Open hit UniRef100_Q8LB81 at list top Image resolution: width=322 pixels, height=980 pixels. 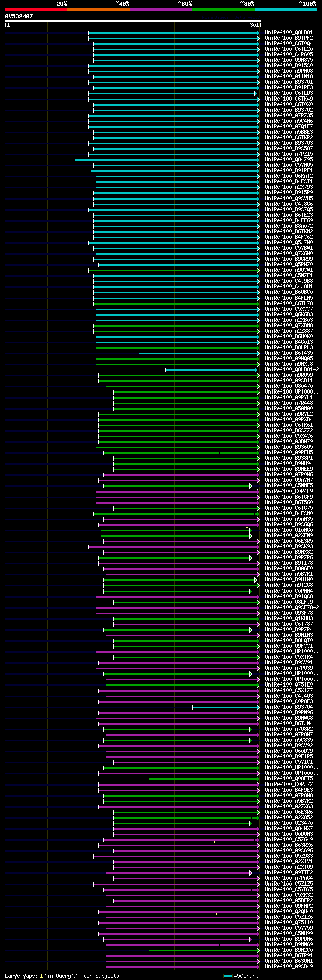(x=289, y=32)
